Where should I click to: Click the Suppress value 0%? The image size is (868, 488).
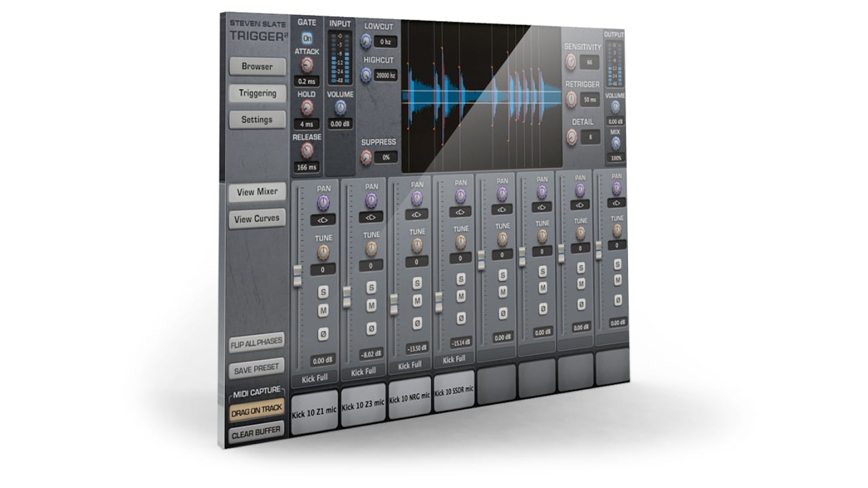386,157
